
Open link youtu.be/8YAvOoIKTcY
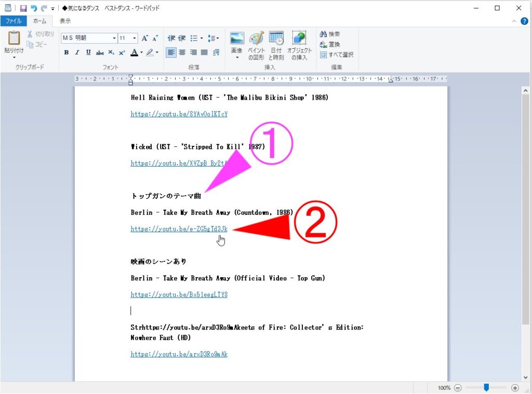pyautogui.click(x=179, y=114)
